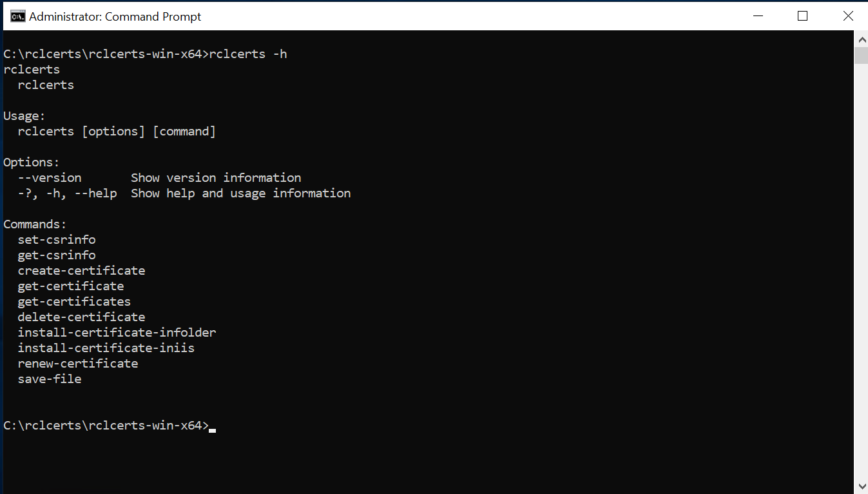
Task: Click install-certificate-infolder command text
Action: click(x=117, y=333)
